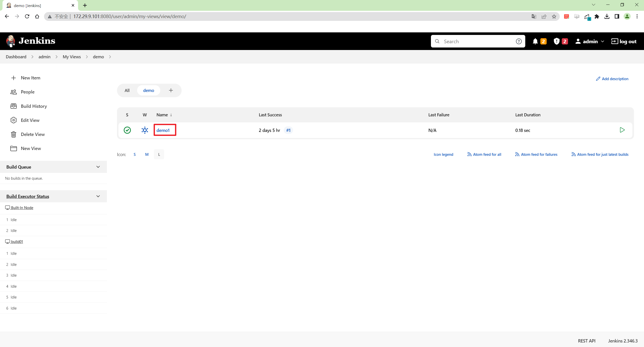Sort by the W weather column
Image resolution: width=644 pixels, height=347 pixels.
pos(145,115)
